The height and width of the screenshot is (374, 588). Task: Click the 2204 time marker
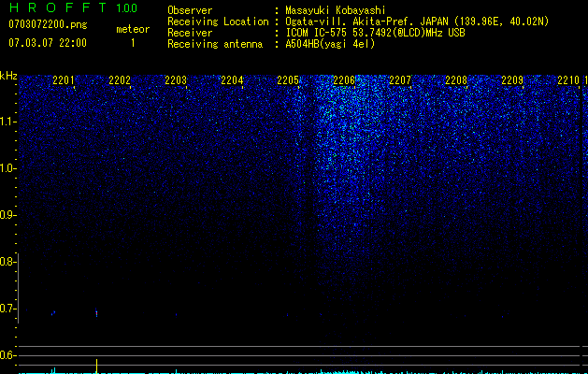click(x=232, y=80)
